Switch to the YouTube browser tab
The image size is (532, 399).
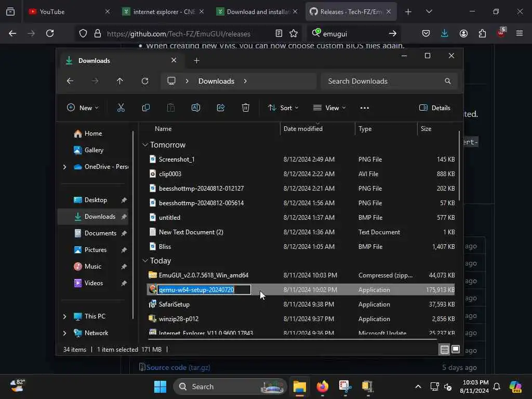click(x=69, y=11)
